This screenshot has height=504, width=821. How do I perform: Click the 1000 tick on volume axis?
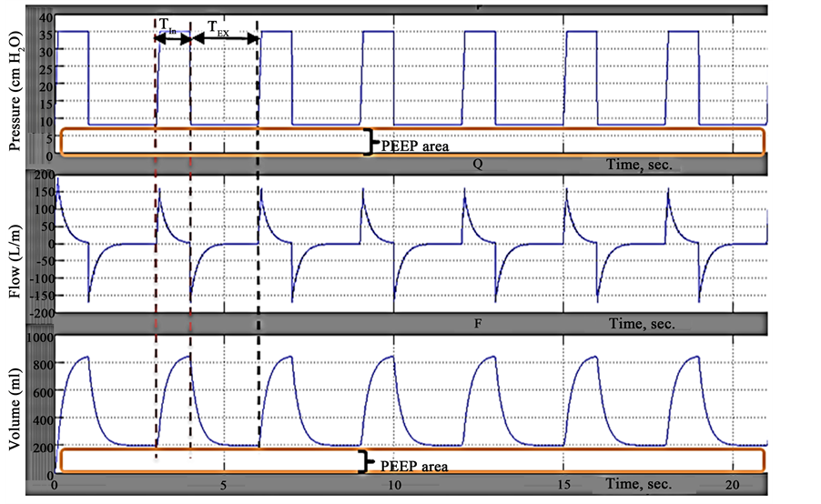[x=41, y=338]
